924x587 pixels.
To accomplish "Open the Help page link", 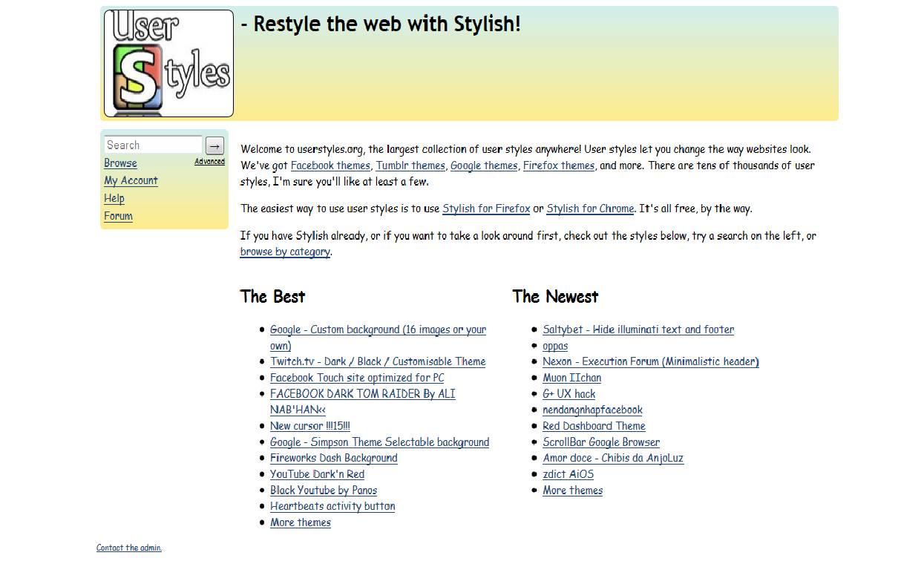I will (x=114, y=198).
